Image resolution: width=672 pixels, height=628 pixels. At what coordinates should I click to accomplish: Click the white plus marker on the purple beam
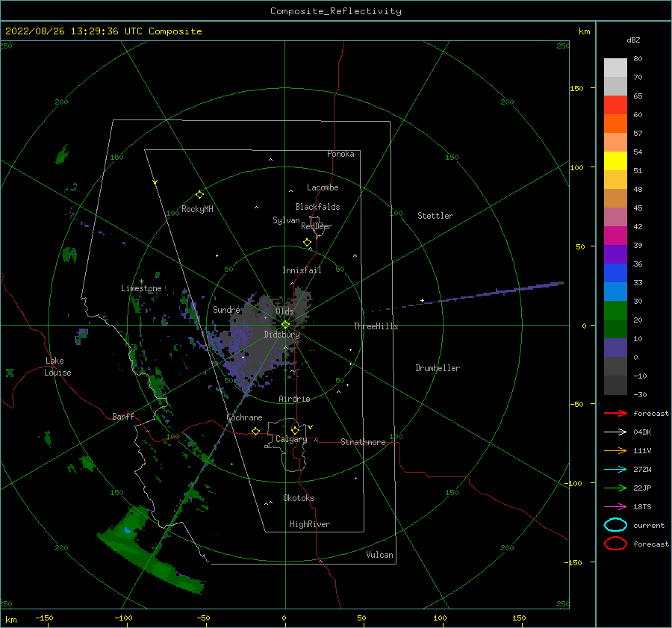[x=422, y=300]
